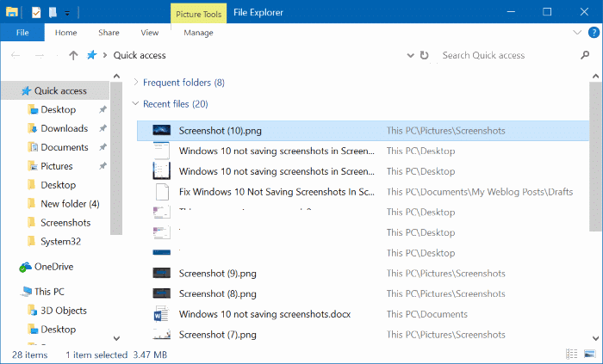The height and width of the screenshot is (364, 603).
Task: Click the File Explorer folder icon in title bar
Action: pos(12,12)
